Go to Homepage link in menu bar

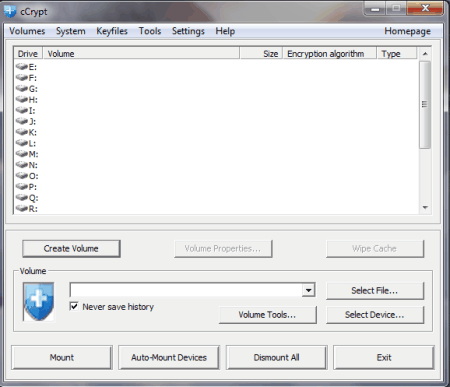coord(407,31)
